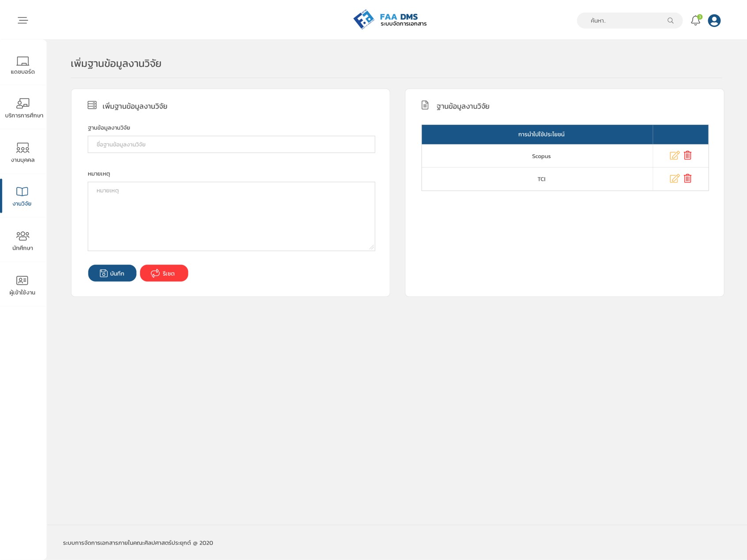The width and height of the screenshot is (747, 560).
Task: Click the บันทึก save button
Action: [x=112, y=273]
